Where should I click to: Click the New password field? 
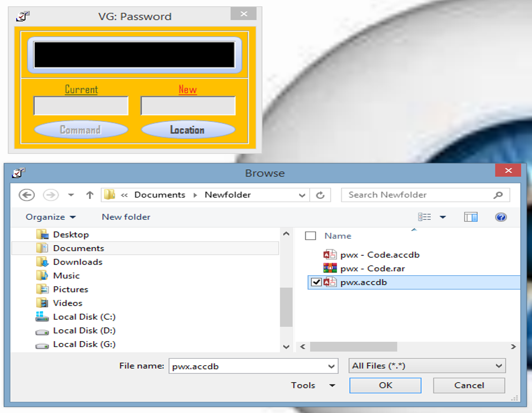pyautogui.click(x=188, y=106)
